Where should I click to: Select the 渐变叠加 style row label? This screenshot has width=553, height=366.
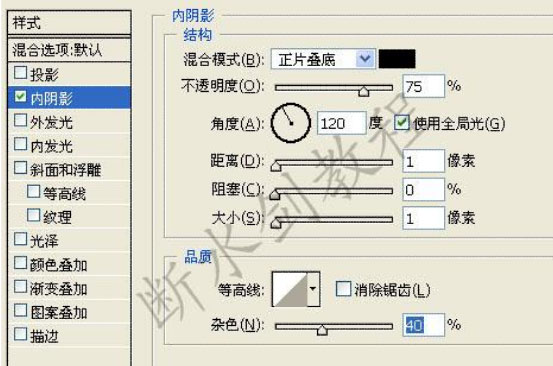pos(59,289)
